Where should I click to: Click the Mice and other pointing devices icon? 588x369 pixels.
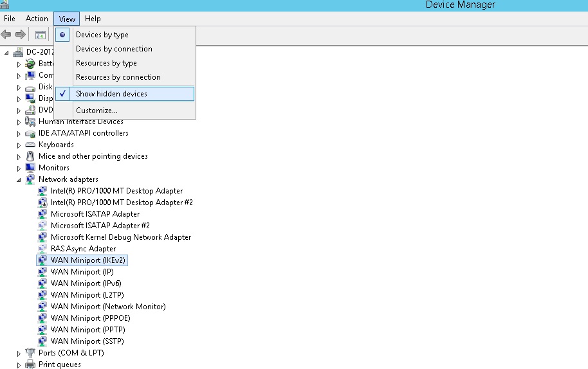(30, 156)
